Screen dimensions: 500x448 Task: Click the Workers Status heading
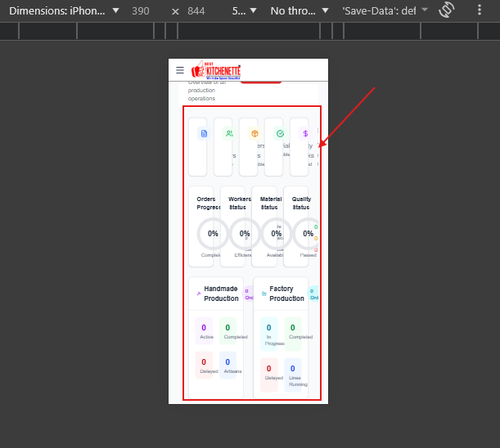pyautogui.click(x=239, y=203)
